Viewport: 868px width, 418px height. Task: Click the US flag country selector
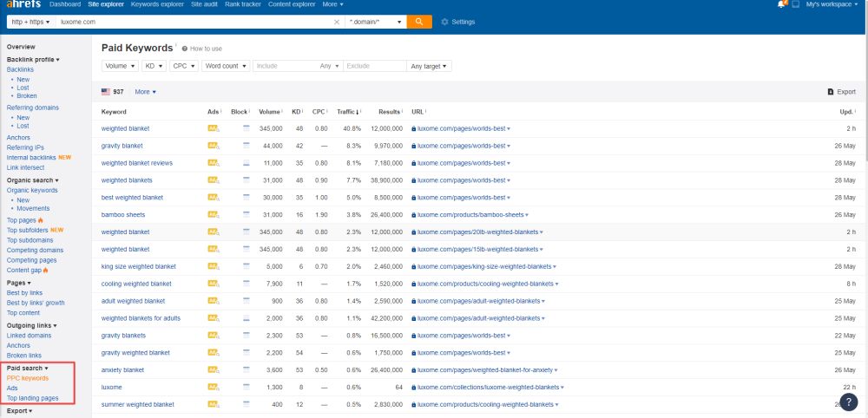pos(106,91)
